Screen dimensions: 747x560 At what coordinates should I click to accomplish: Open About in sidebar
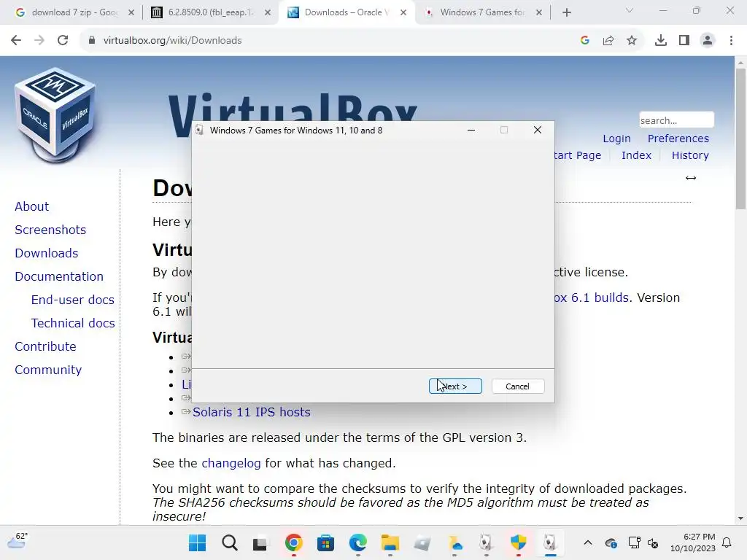(32, 206)
